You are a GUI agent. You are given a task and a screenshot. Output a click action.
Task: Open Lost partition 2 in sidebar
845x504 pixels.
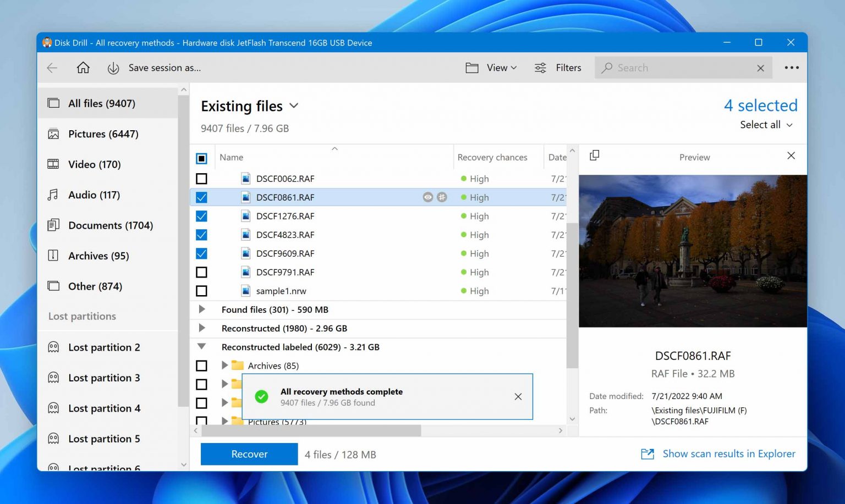point(104,347)
